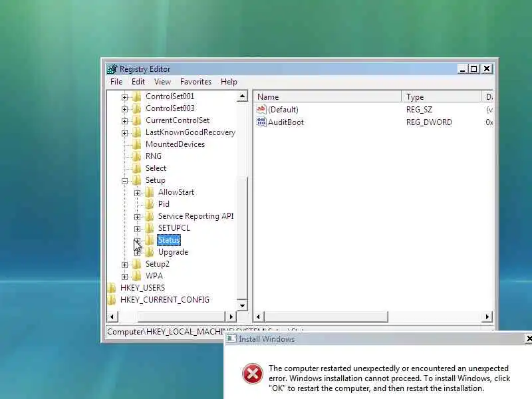The width and height of the screenshot is (532, 399).
Task: Click the Status folder icon
Action: click(149, 240)
